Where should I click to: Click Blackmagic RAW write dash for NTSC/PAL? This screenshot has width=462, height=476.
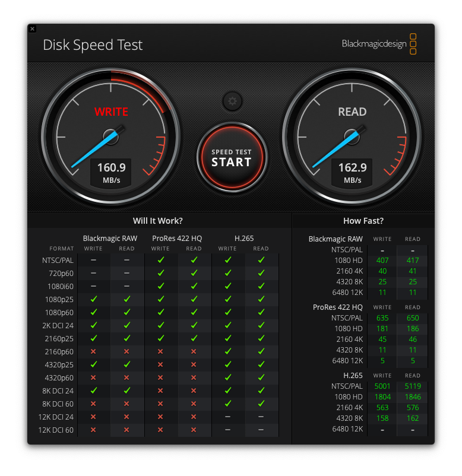click(93, 260)
